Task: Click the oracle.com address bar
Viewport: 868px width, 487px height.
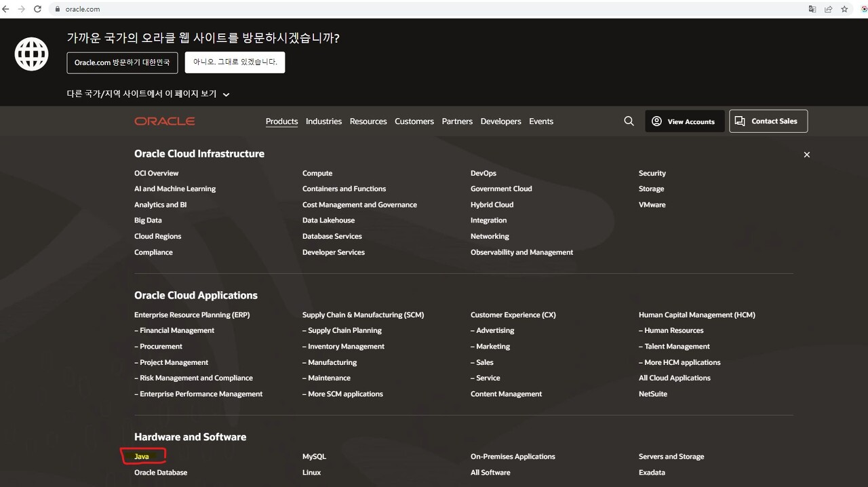Action: click(427, 9)
